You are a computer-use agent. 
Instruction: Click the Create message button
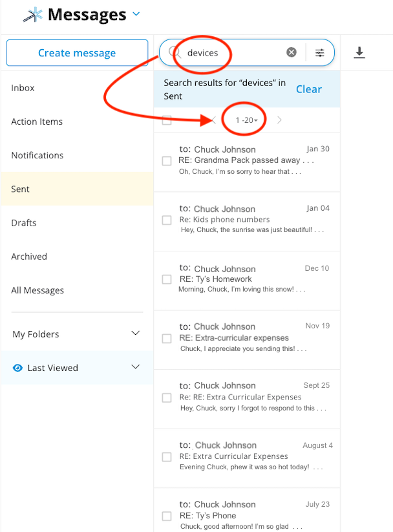click(77, 52)
